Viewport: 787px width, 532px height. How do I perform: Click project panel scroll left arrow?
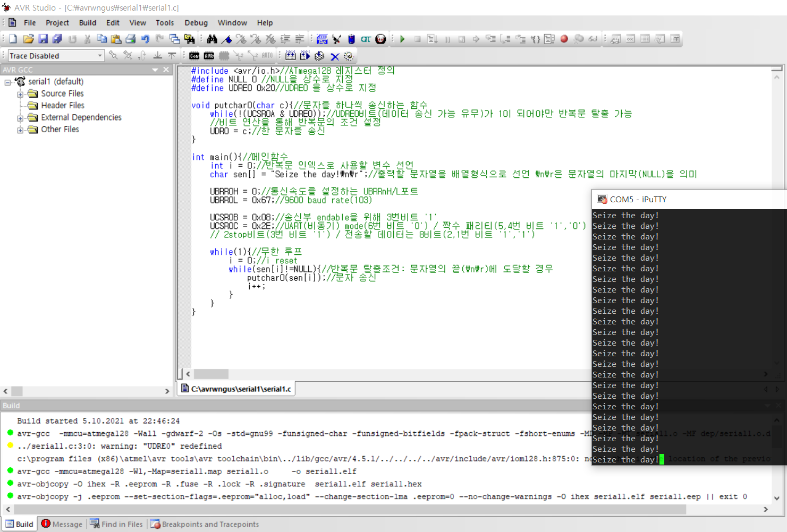tap(5, 391)
